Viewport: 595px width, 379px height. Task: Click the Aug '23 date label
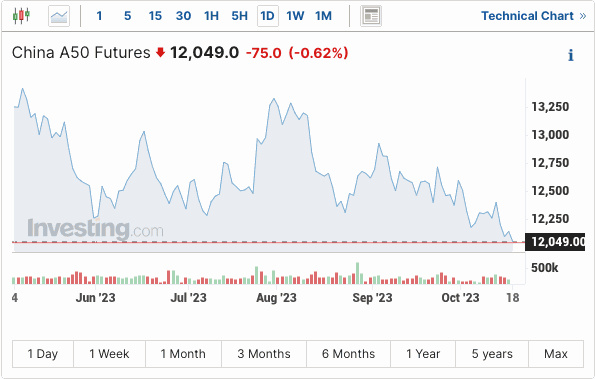(276, 297)
